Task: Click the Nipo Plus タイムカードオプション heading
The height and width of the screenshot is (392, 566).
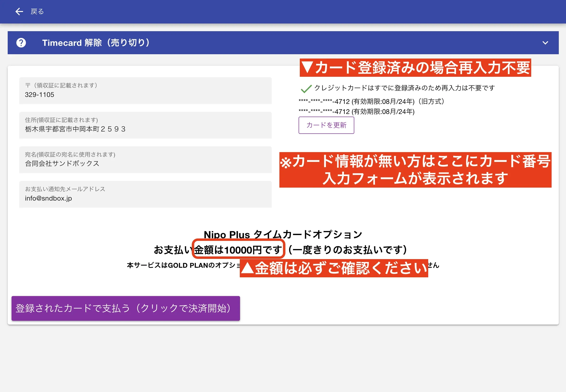Action: (x=283, y=234)
